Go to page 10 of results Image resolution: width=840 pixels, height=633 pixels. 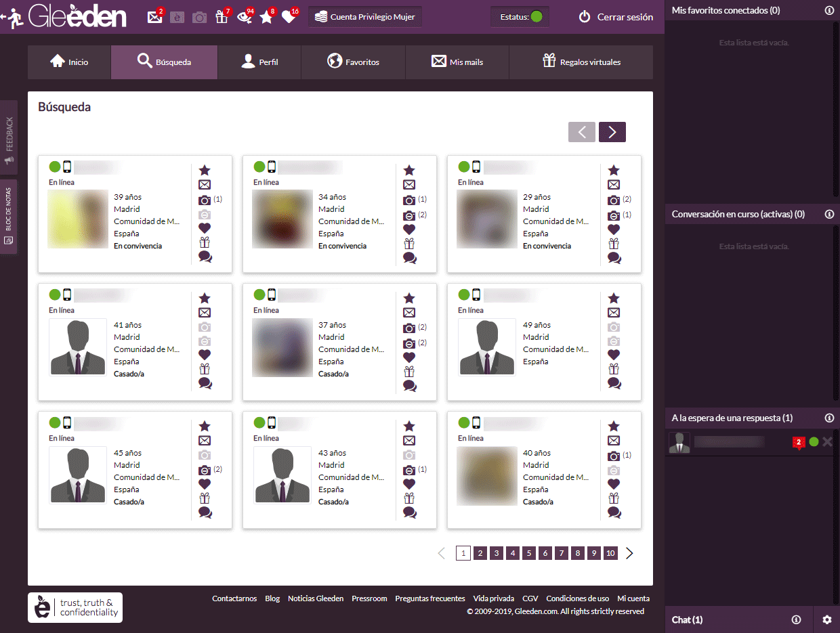(610, 553)
